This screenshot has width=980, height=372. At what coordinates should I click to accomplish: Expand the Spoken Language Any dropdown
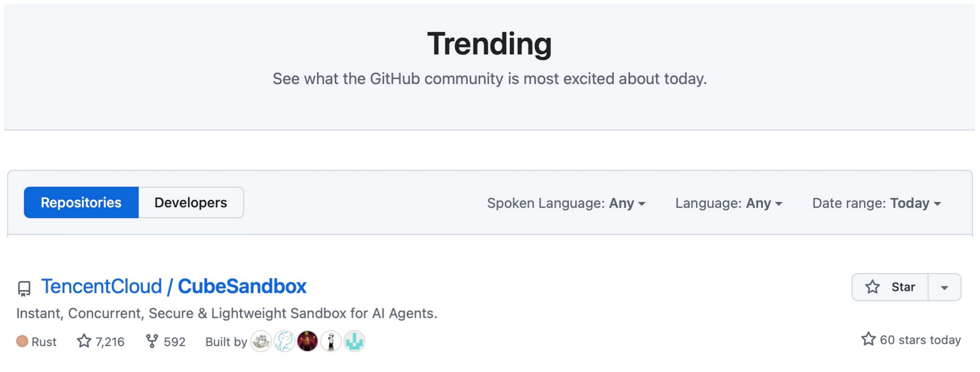(x=566, y=203)
